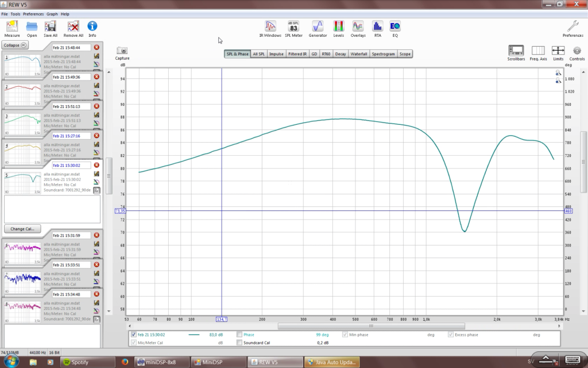Screen dimensions: 588x368
Task: Switch to Impulse graph tab
Action: [276, 53]
